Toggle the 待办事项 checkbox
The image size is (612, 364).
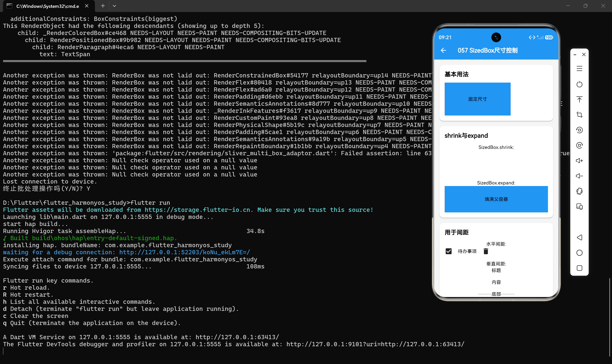pyautogui.click(x=448, y=251)
